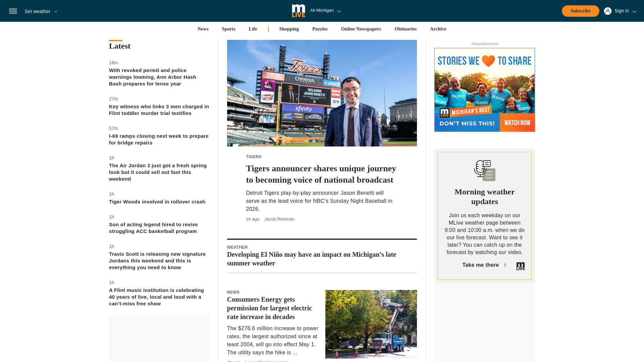This screenshot has width=644, height=362.
Task: Click the microphone newsletter icon
Action: [x=484, y=171]
